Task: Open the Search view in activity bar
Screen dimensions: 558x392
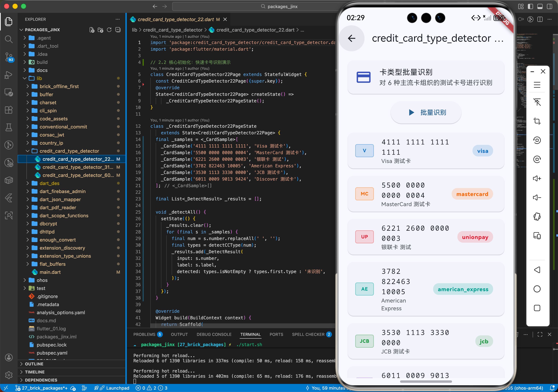Action: (x=9, y=39)
